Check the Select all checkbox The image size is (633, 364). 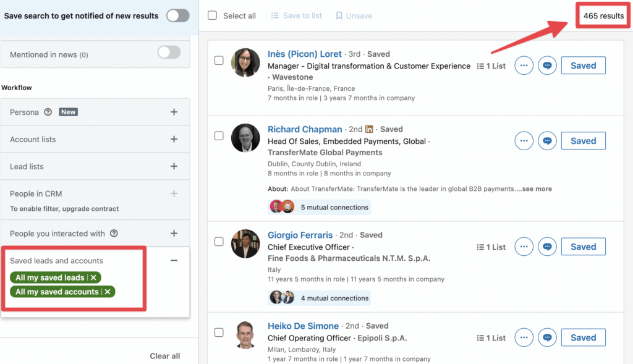tap(213, 15)
